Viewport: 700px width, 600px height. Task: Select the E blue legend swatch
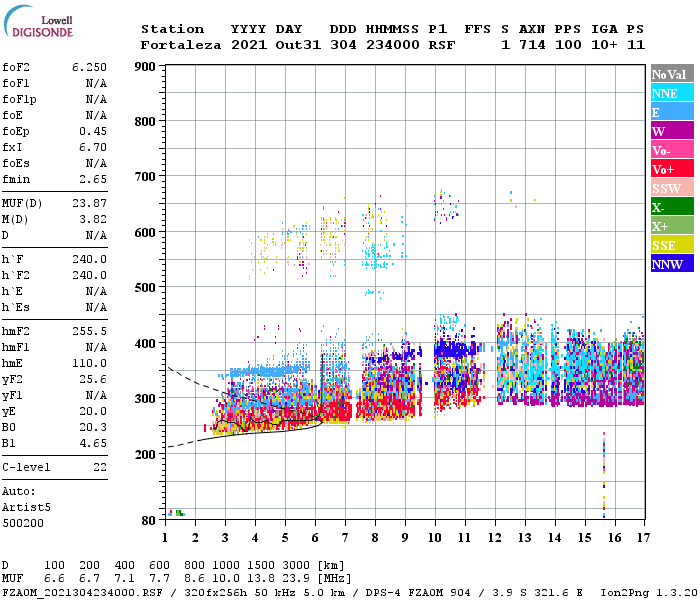[672, 112]
